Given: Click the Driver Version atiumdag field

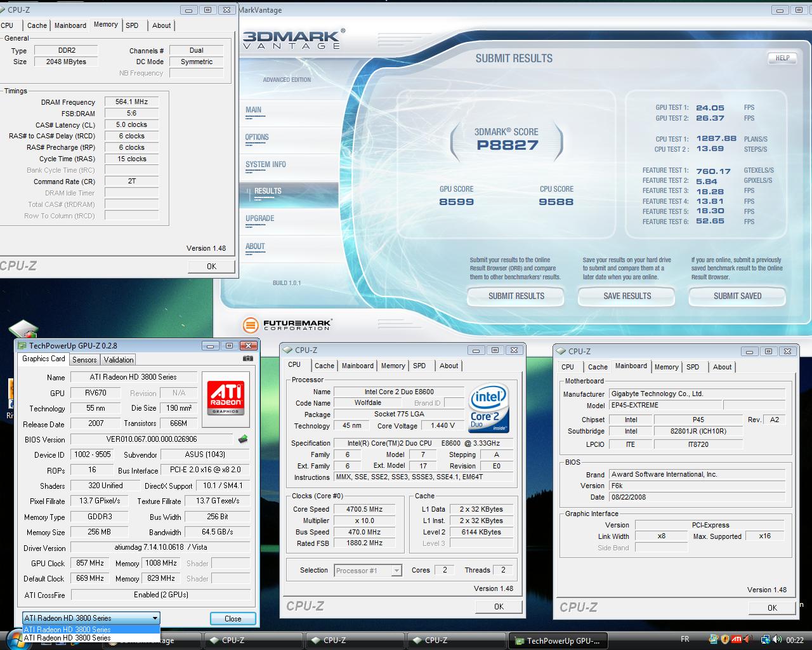Looking at the screenshot, I should [160, 548].
